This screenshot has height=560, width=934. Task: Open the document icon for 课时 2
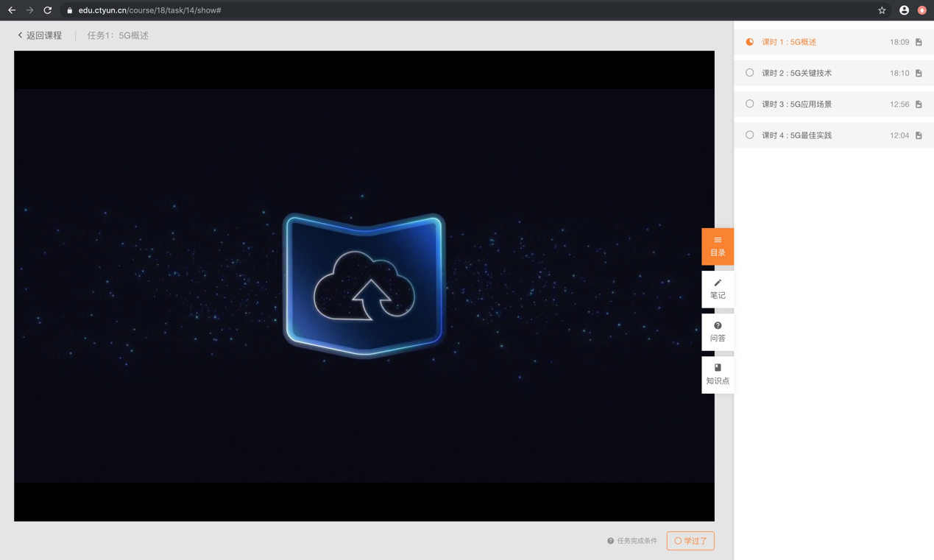point(919,74)
